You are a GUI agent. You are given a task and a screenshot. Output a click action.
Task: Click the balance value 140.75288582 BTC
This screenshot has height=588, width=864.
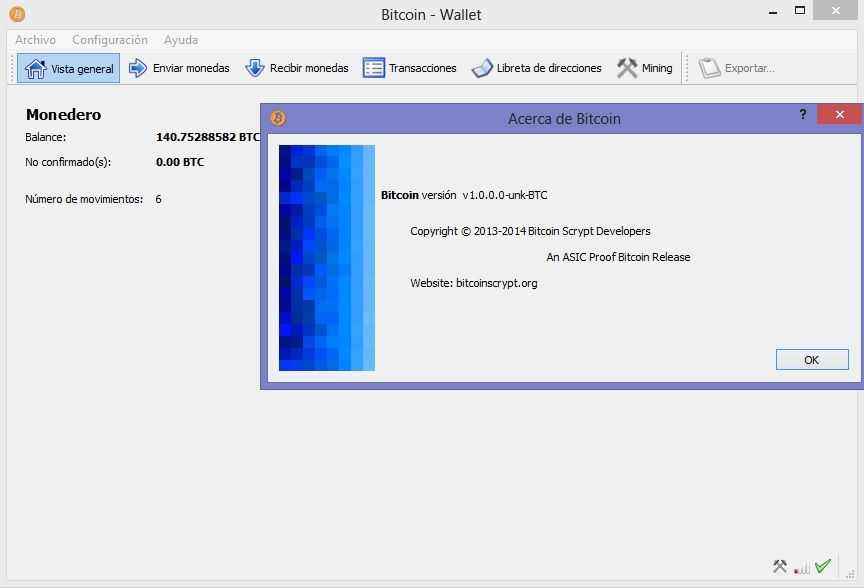click(208, 137)
